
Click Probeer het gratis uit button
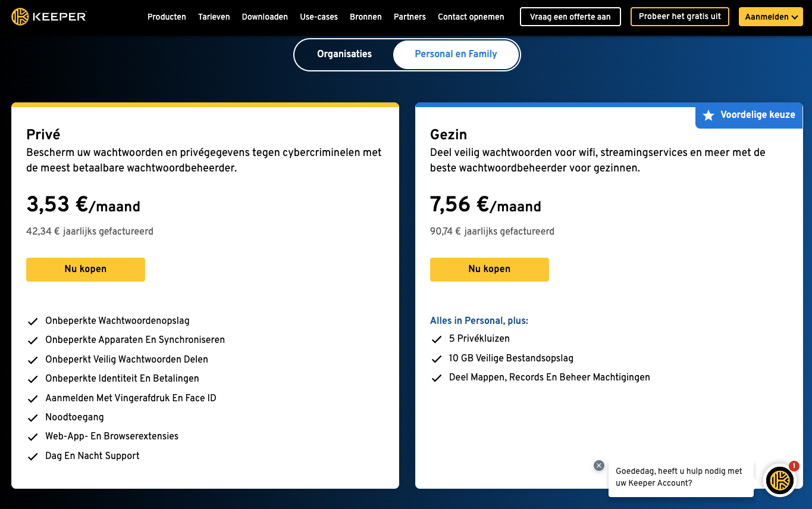[680, 17]
